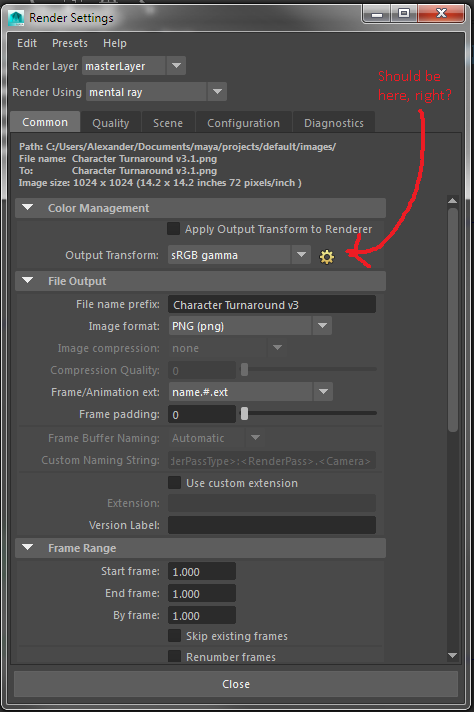Open the Edit menu

27,43
